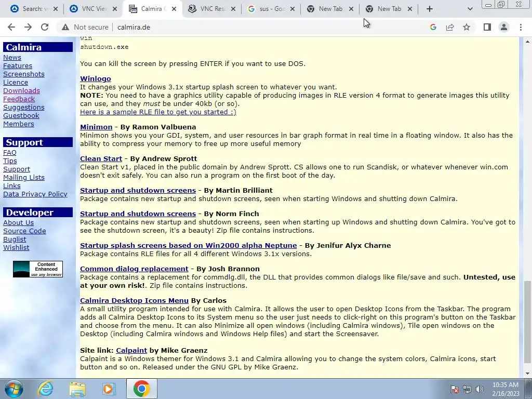This screenshot has width=532, height=399.
Task: Open the Suggestions link
Action: coord(24,107)
